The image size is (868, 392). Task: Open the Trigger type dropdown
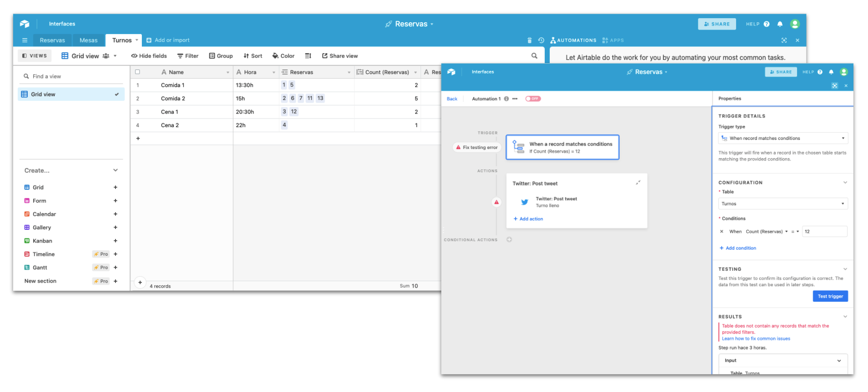(x=783, y=139)
